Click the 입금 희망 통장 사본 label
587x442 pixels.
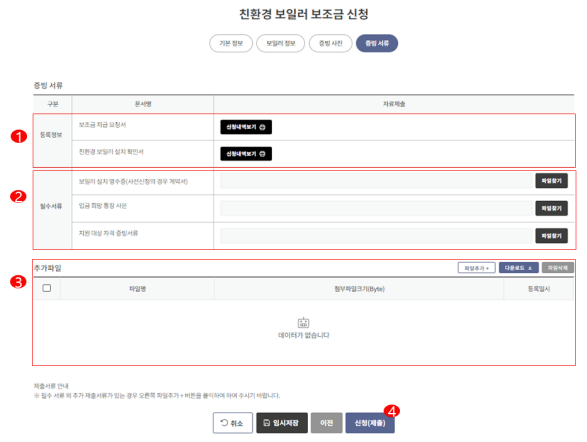(103, 206)
